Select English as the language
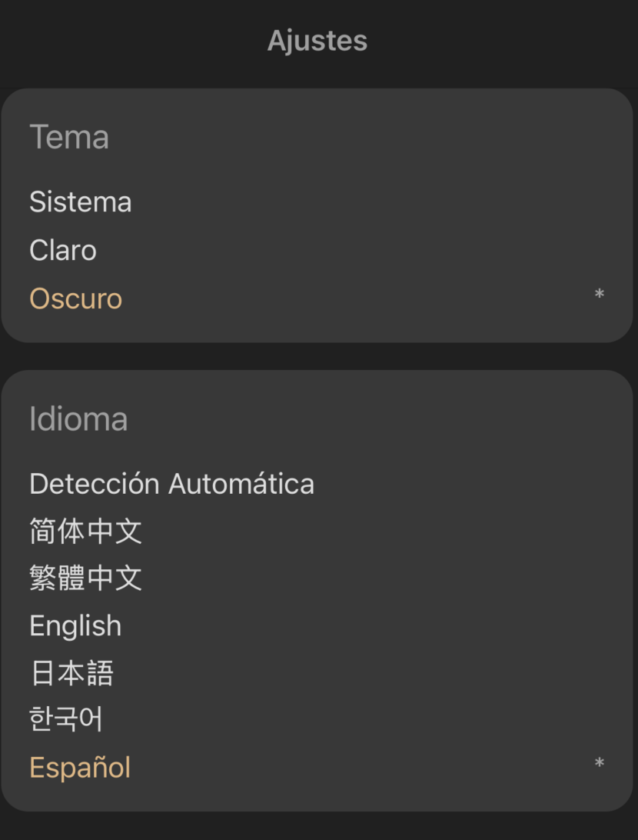This screenshot has height=840, width=638. click(x=75, y=626)
